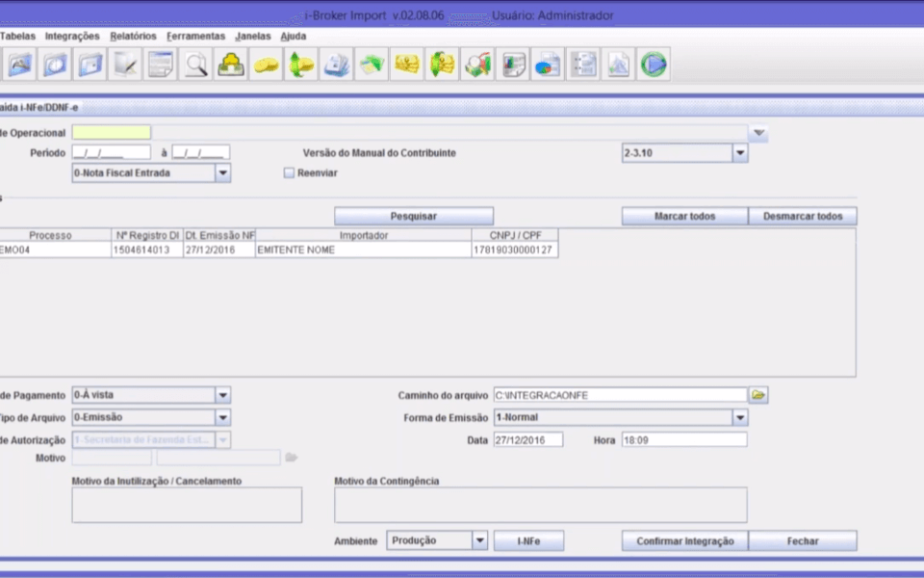The width and height of the screenshot is (924, 578).
Task: Click the Fechar button
Action: coord(803,540)
